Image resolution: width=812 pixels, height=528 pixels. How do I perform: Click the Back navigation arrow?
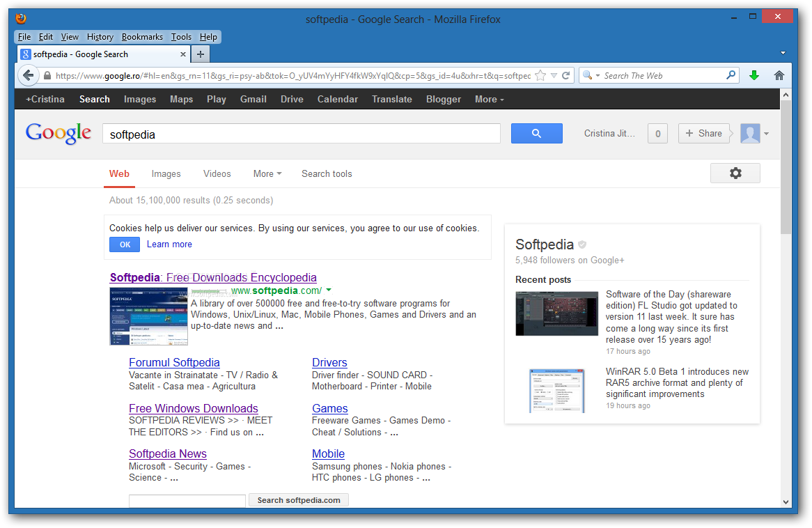tap(29, 76)
